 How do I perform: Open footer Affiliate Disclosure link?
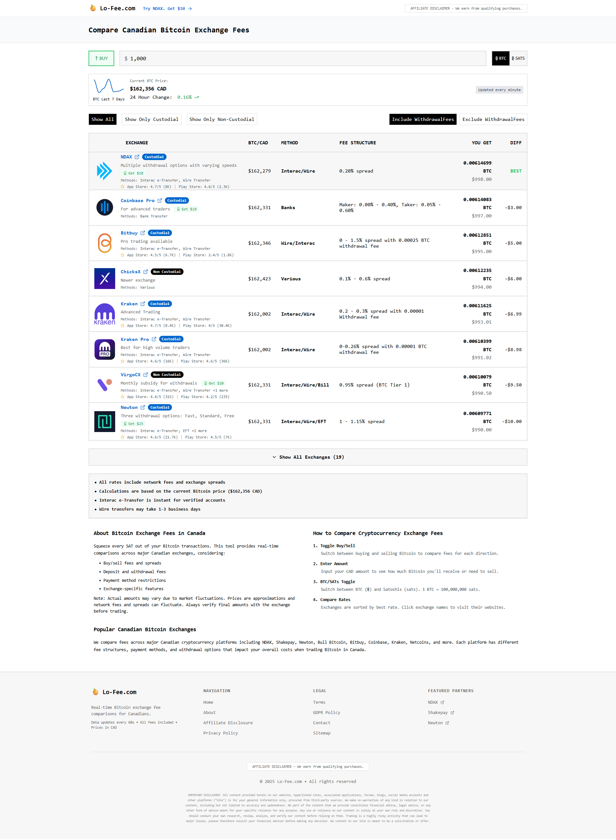(x=228, y=723)
